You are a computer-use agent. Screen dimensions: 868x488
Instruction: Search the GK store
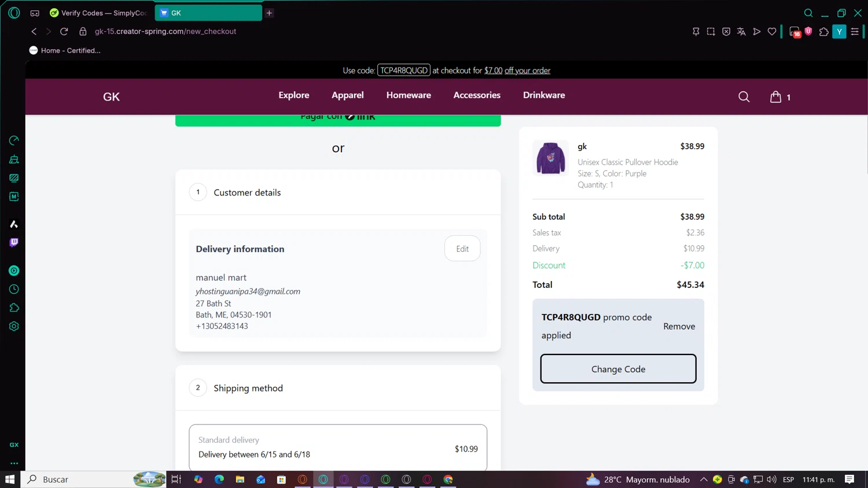(744, 97)
